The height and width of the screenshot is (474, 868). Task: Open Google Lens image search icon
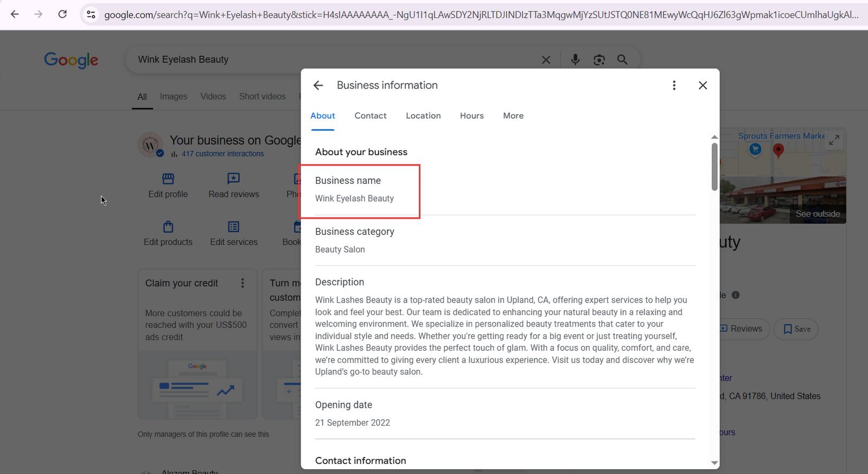[x=599, y=60]
